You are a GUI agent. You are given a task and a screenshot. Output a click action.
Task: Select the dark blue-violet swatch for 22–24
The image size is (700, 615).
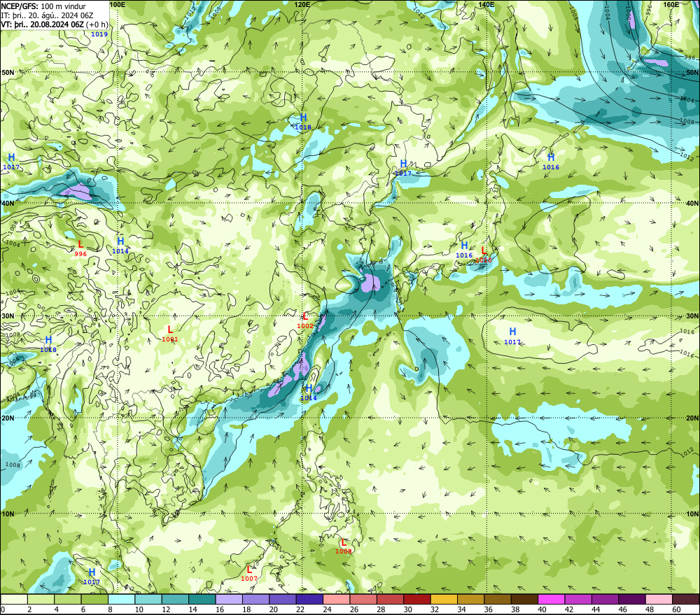pyautogui.click(x=309, y=599)
